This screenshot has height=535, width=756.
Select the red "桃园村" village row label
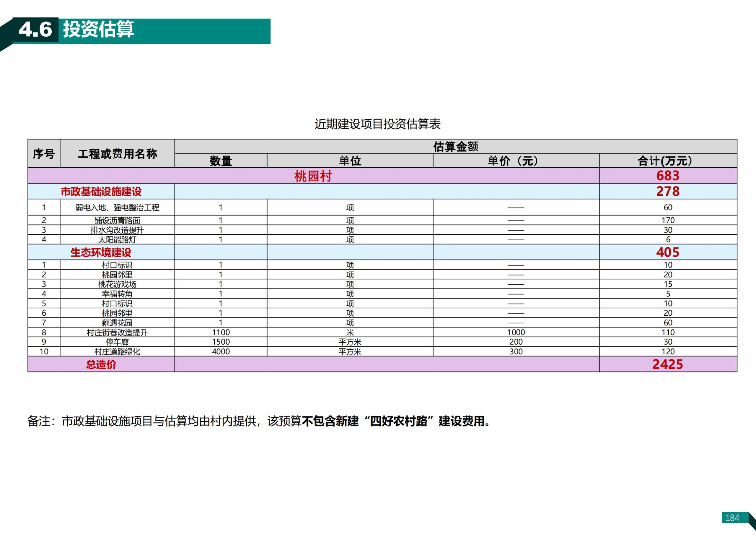[x=313, y=176]
